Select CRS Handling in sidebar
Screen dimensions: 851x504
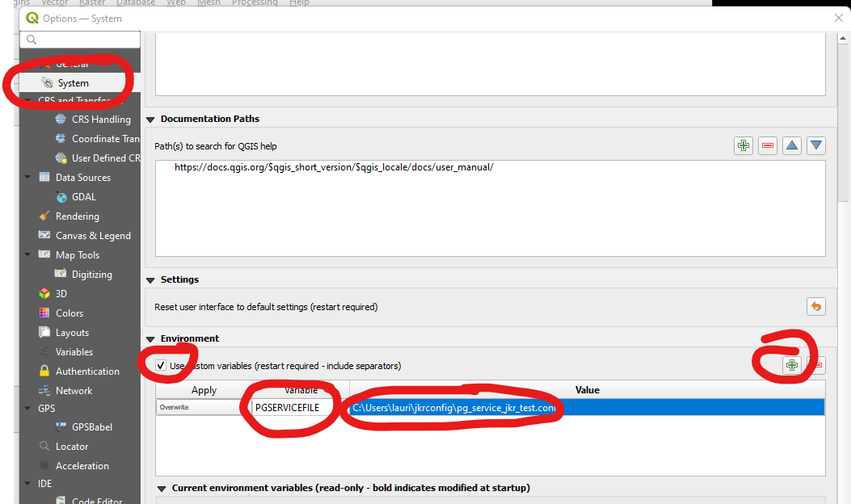pyautogui.click(x=101, y=120)
